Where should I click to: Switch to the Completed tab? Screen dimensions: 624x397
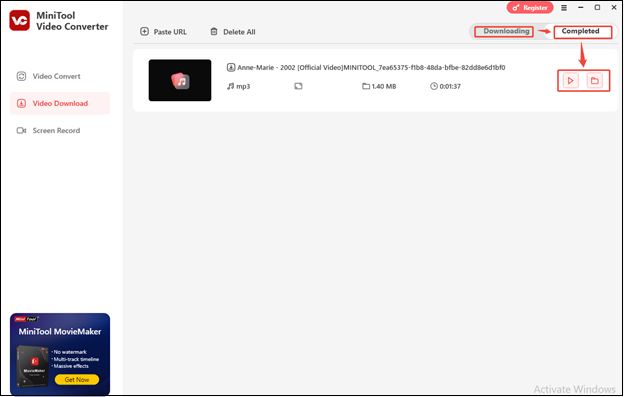tap(580, 31)
